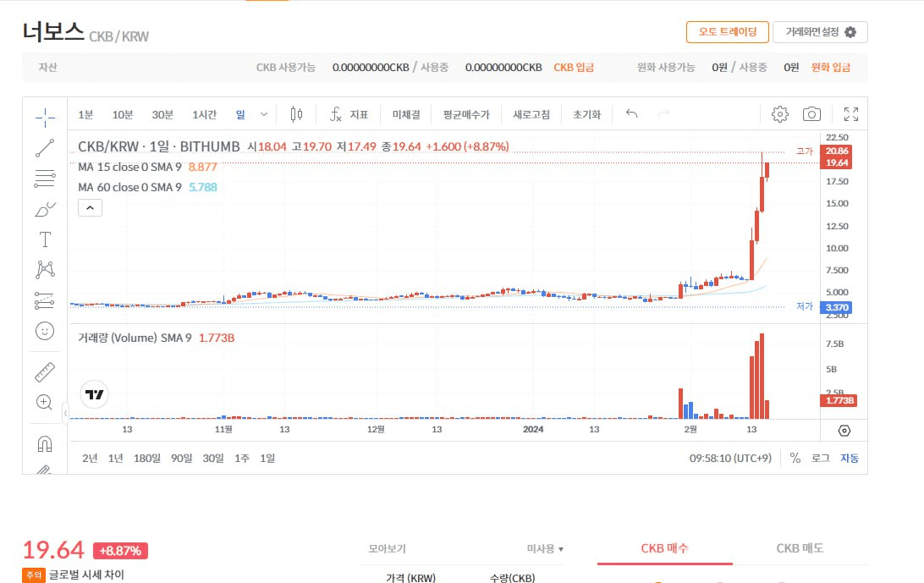Screen dimensions: 924x583
Task: Open 거래화면 설정 settings button
Action: click(820, 32)
